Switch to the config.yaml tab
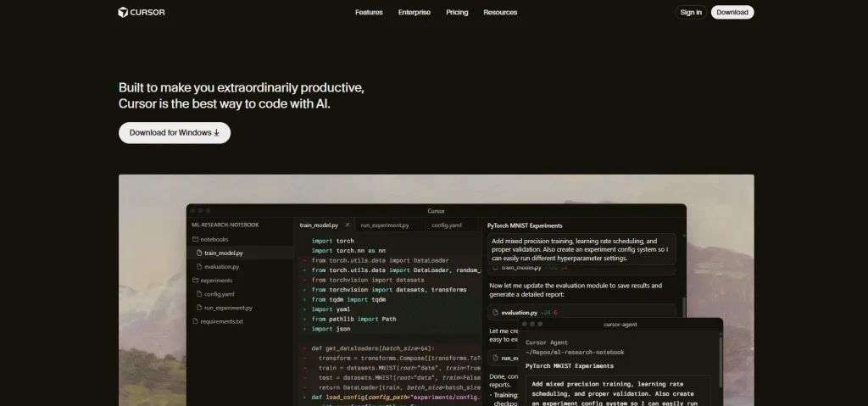Screen dimensions: 868x406 point(446,225)
